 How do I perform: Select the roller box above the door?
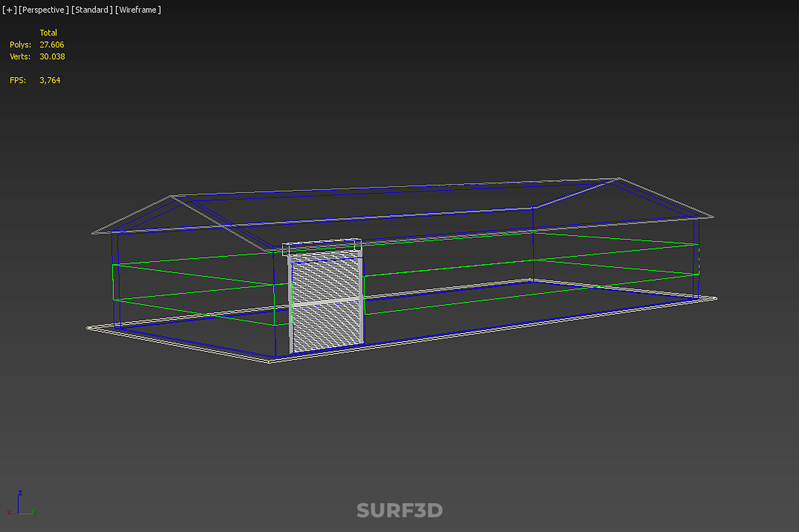pos(322,246)
